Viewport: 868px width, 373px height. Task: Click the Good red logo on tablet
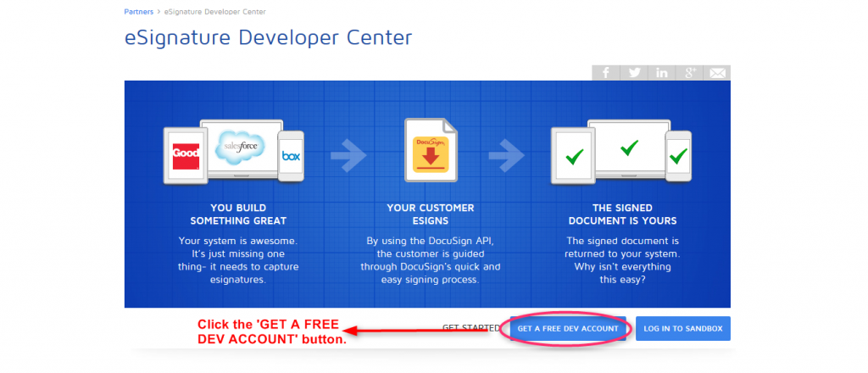tap(186, 157)
